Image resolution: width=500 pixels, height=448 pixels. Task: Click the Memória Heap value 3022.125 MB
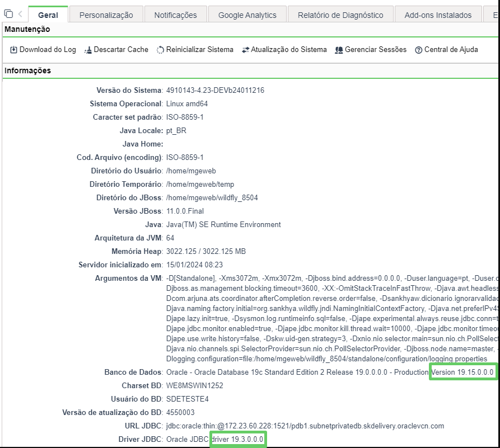206,251
